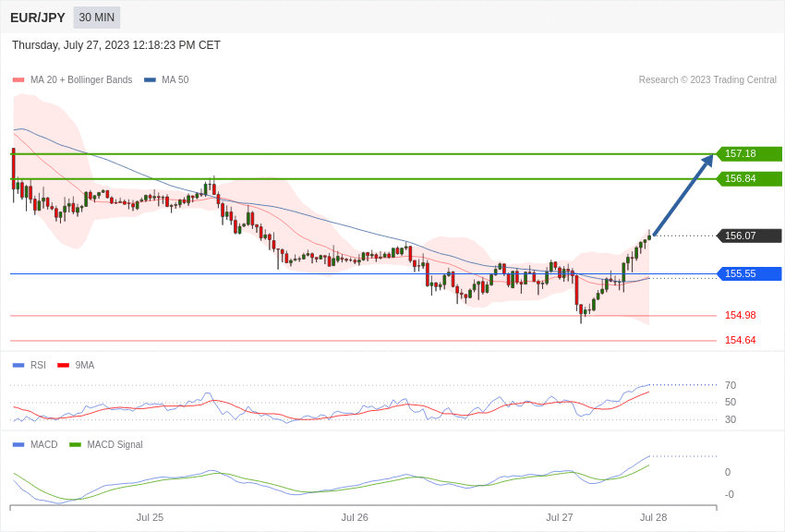
Task: Click the 9MA legend label
Action: 85,366
